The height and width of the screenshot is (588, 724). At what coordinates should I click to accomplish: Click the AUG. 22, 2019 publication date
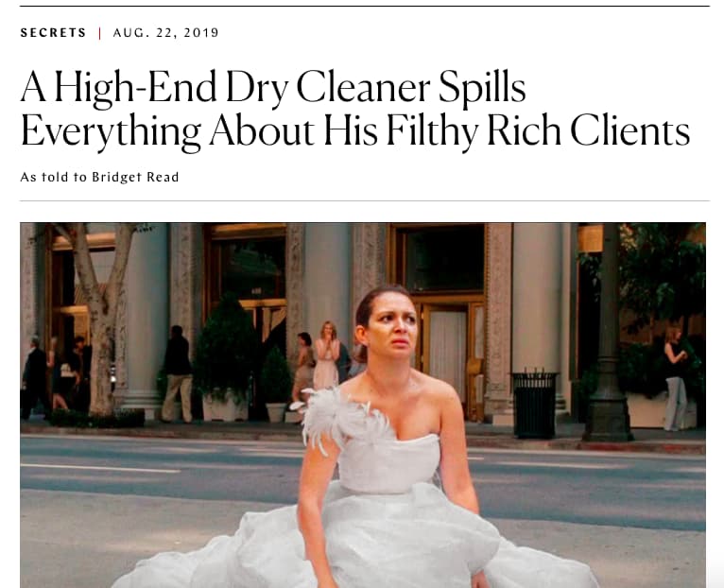(x=165, y=33)
